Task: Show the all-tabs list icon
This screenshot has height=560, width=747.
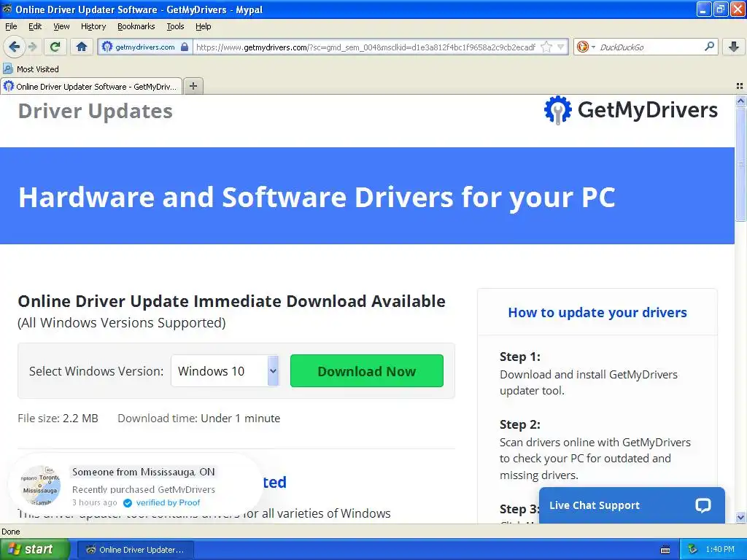Action: [x=740, y=86]
